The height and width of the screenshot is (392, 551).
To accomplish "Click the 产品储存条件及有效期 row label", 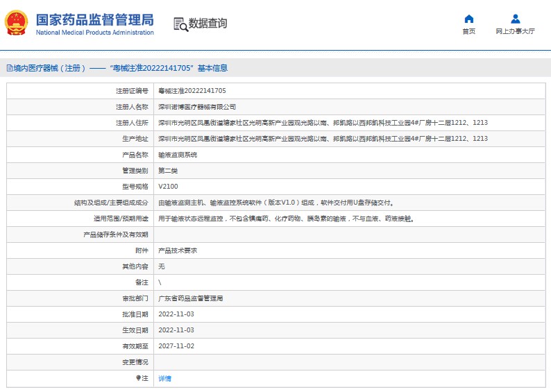I will click(x=116, y=235).
